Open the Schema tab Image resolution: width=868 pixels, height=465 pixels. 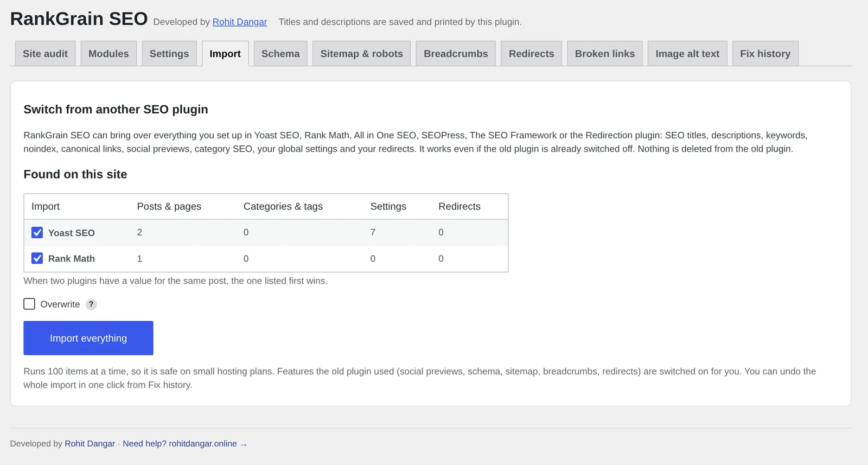pyautogui.click(x=280, y=54)
